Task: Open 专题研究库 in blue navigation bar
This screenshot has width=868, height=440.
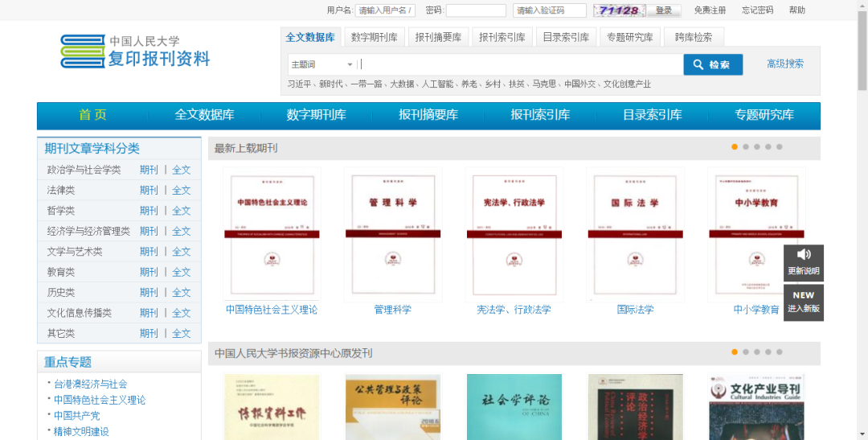Action: tap(764, 115)
